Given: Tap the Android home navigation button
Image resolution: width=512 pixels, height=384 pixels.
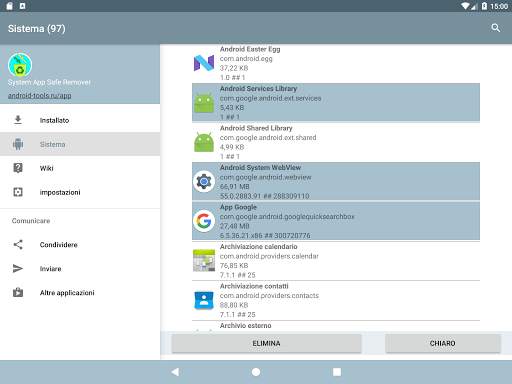Looking at the screenshot, I should click(256, 372).
